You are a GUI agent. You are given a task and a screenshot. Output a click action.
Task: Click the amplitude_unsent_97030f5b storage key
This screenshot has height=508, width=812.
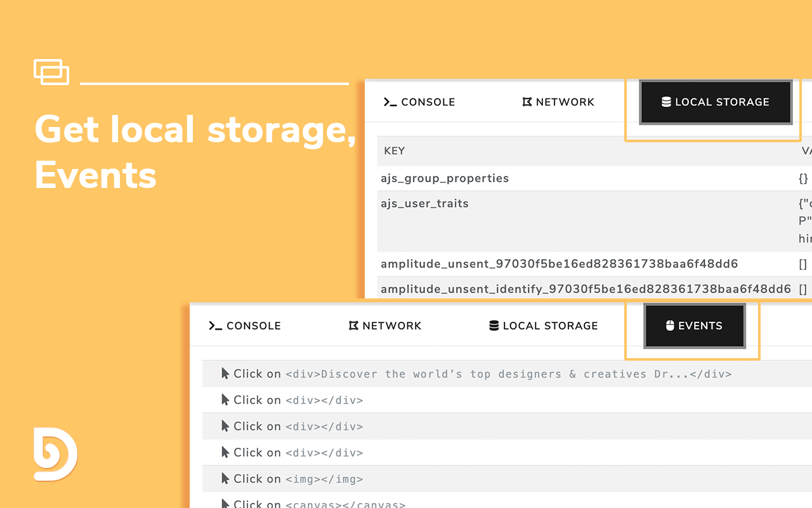click(x=559, y=264)
